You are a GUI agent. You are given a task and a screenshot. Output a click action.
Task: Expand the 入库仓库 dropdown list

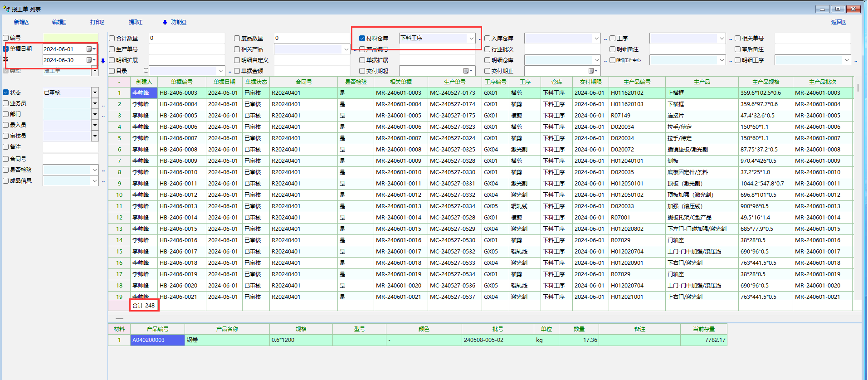596,39
